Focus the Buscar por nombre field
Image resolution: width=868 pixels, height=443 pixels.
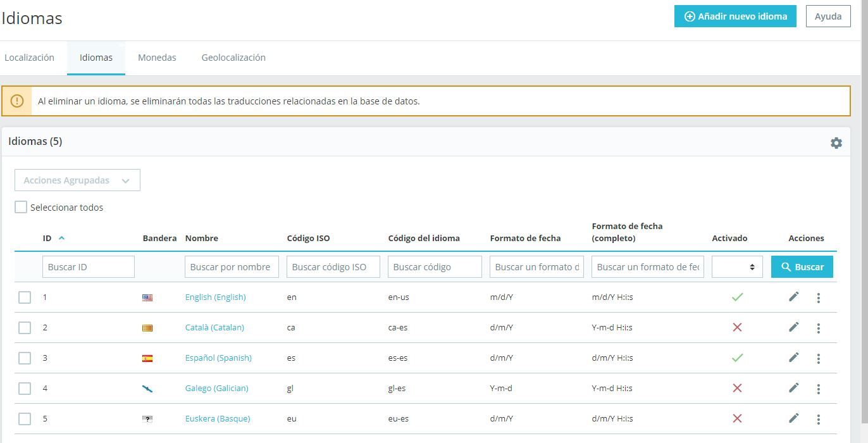click(x=232, y=266)
